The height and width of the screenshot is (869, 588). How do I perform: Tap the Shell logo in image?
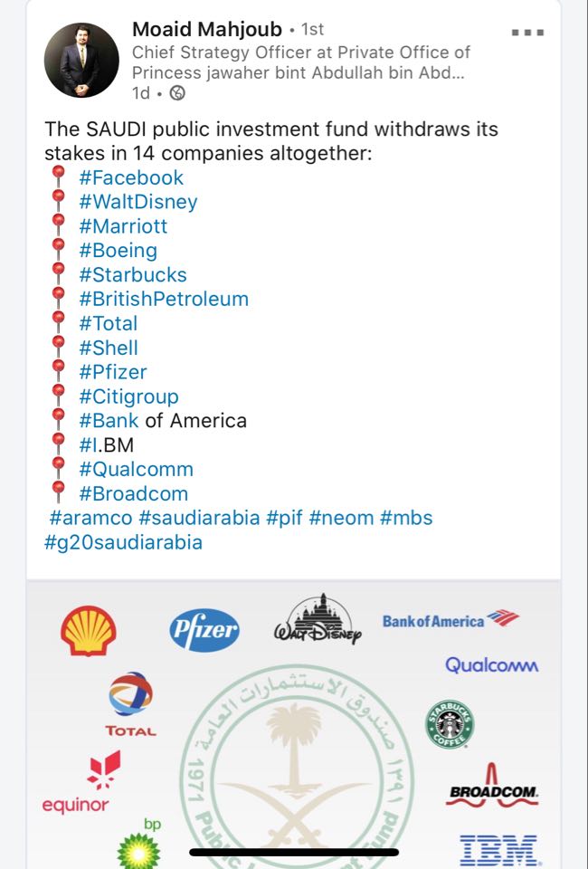tap(88, 630)
